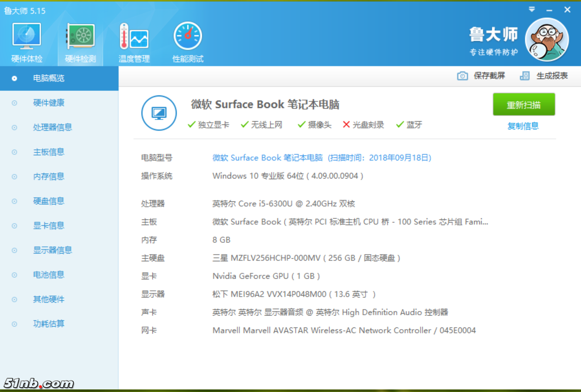Go to 电池信息 in the sidebar
This screenshot has height=392, width=581.
[48, 275]
